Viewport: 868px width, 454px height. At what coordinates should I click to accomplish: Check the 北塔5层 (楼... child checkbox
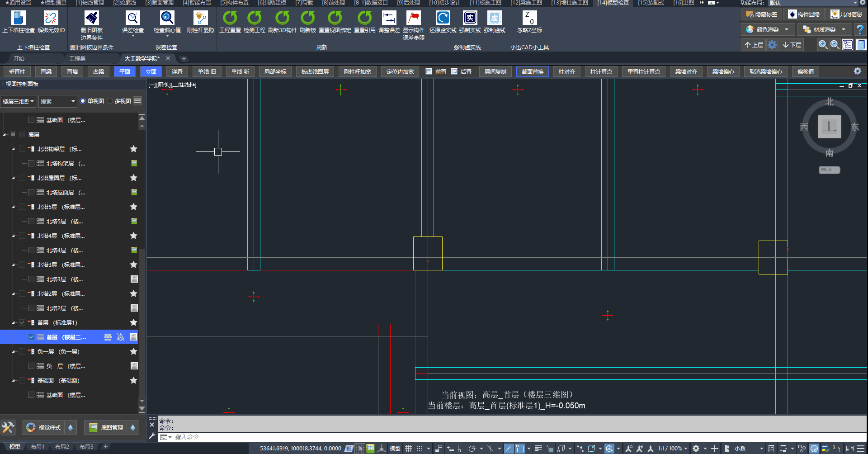point(31,221)
